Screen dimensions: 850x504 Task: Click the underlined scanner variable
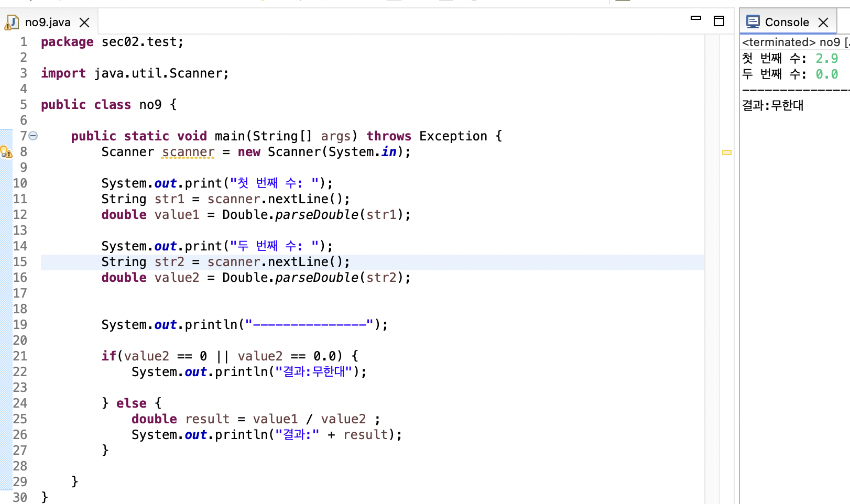pos(188,152)
